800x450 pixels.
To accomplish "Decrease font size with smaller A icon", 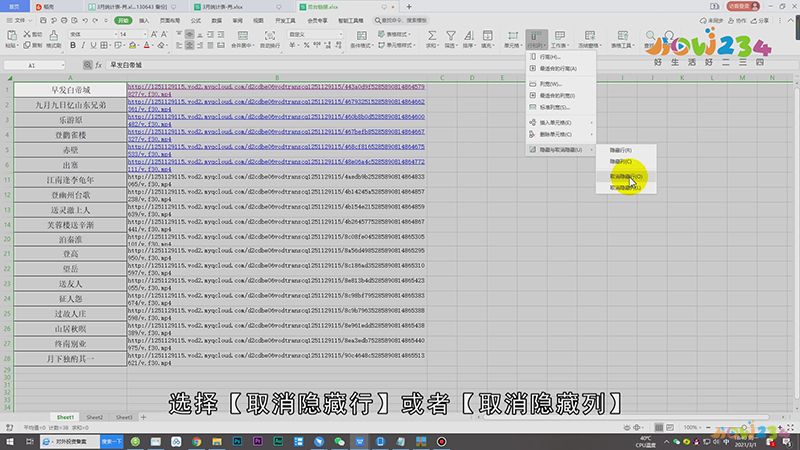I will coord(164,34).
